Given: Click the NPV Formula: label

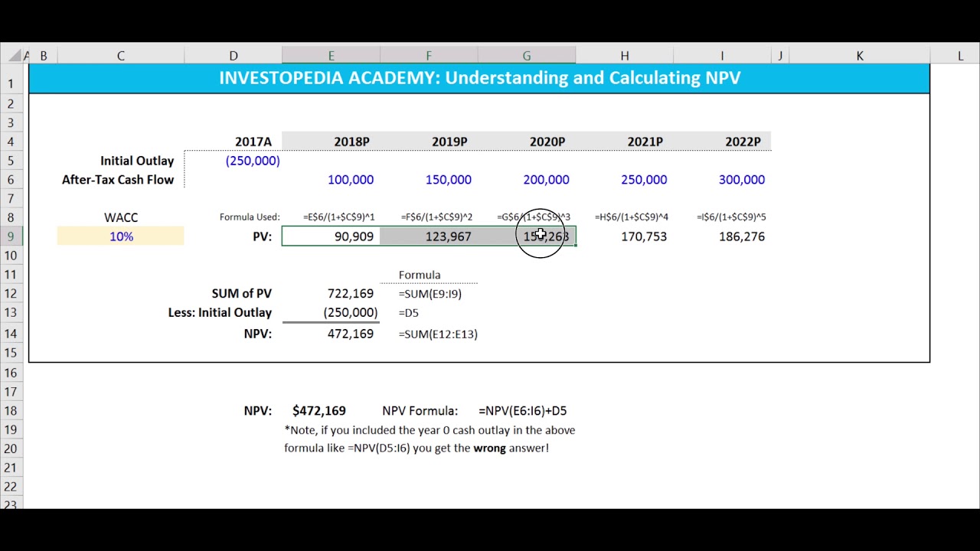Looking at the screenshot, I should 420,411.
